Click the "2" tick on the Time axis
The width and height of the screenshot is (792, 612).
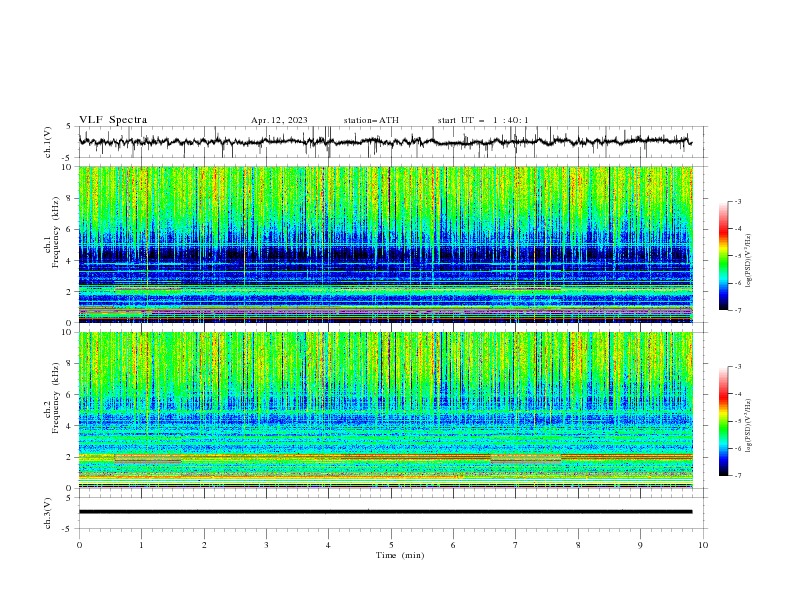pyautogui.click(x=204, y=545)
